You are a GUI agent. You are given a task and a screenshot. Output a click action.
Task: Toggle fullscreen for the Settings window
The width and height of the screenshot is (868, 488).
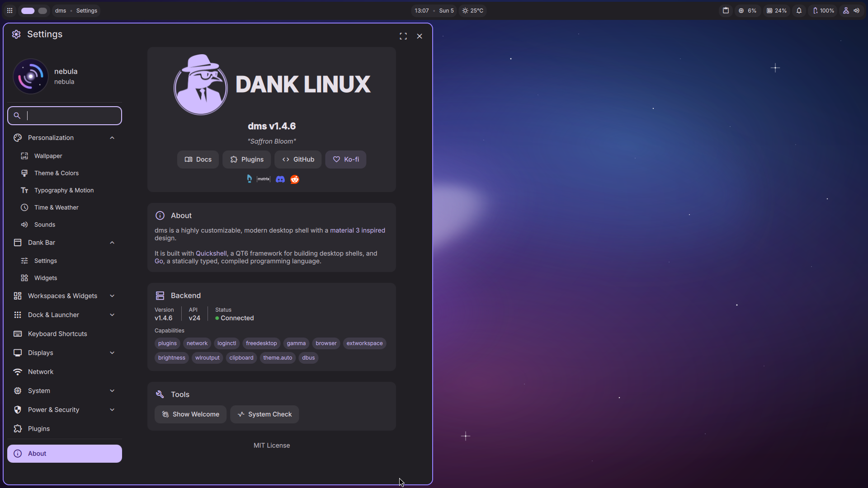[403, 36]
